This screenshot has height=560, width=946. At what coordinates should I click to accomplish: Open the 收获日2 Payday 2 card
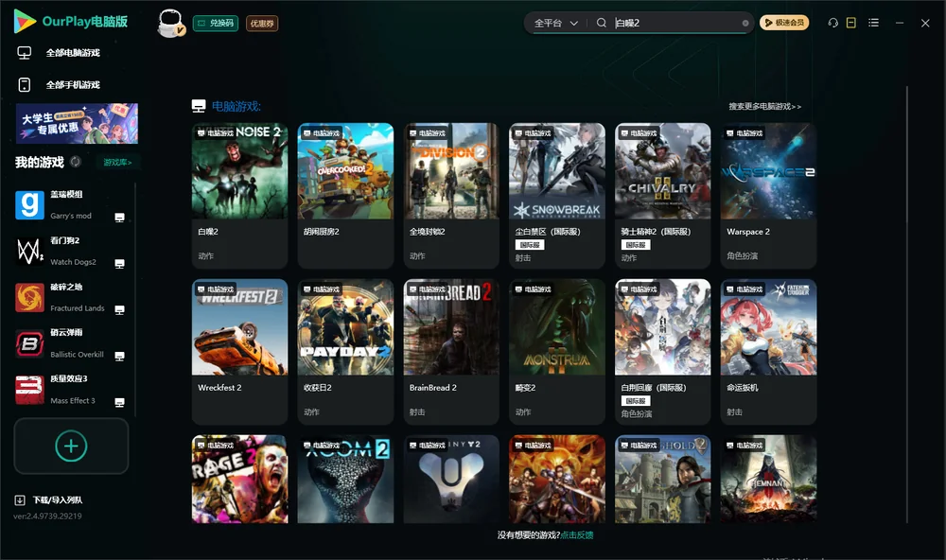[345, 352]
